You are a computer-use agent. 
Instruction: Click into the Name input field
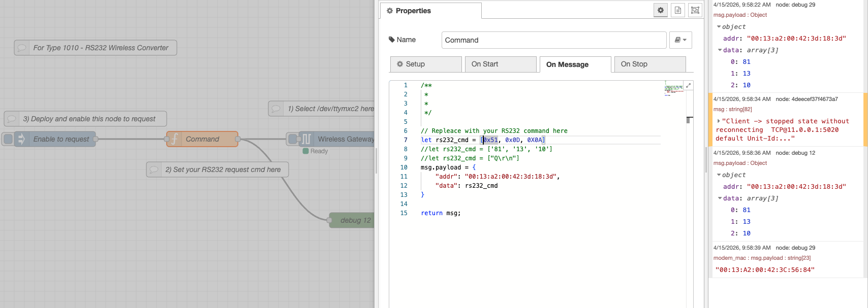click(553, 40)
